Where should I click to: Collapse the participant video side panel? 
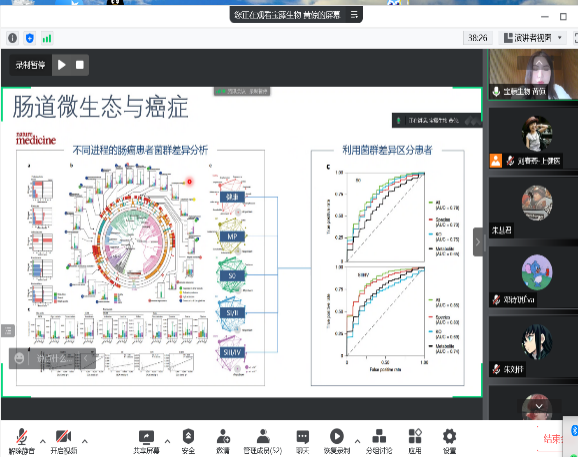pos(478,242)
